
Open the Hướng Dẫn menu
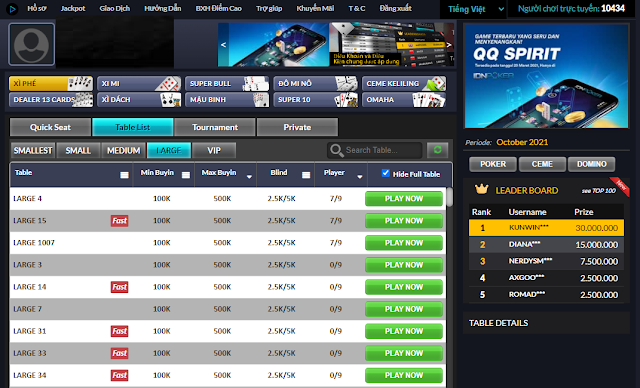[x=162, y=8]
